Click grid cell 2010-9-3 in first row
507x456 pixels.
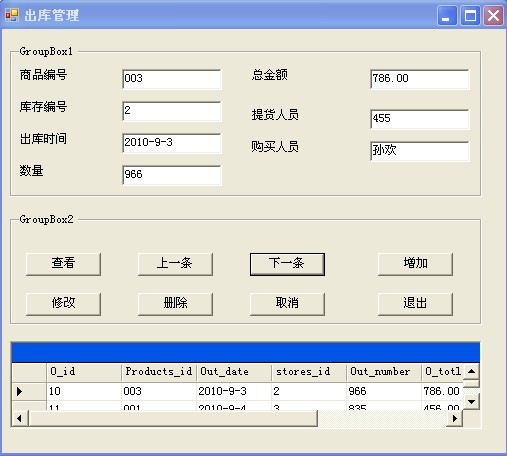(234, 391)
